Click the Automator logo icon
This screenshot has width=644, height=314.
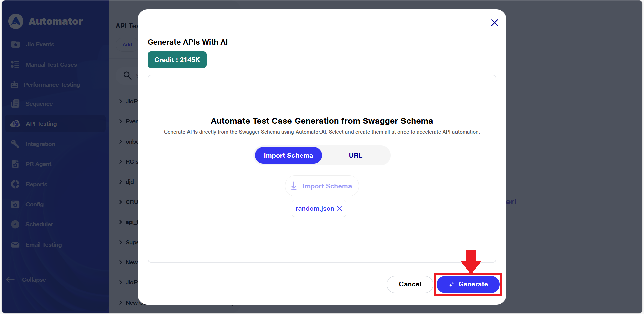pos(16,21)
